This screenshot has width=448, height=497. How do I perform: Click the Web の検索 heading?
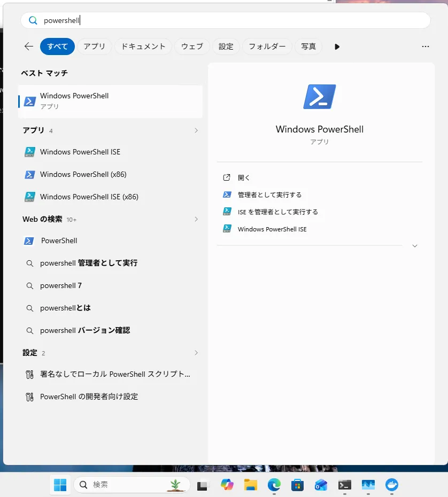pos(42,219)
